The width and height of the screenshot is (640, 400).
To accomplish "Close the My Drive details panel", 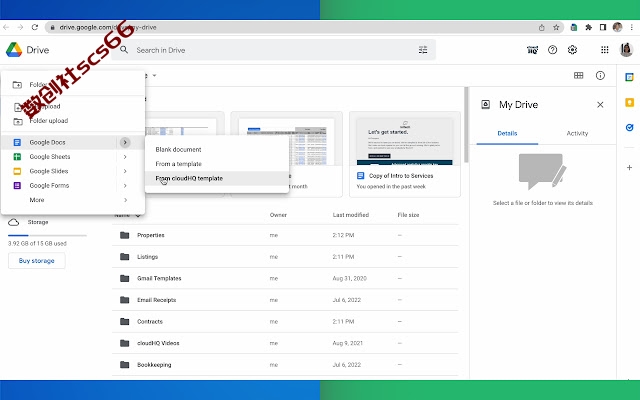I will 600,105.
